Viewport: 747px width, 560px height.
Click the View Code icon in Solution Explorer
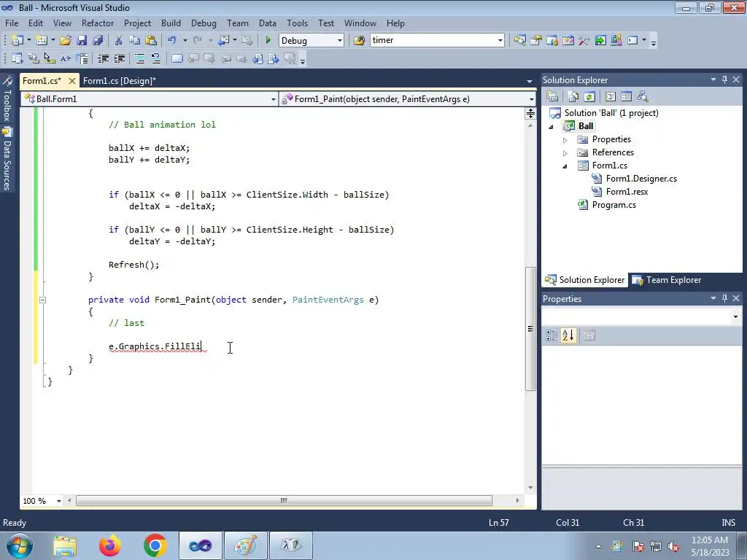click(x=611, y=97)
